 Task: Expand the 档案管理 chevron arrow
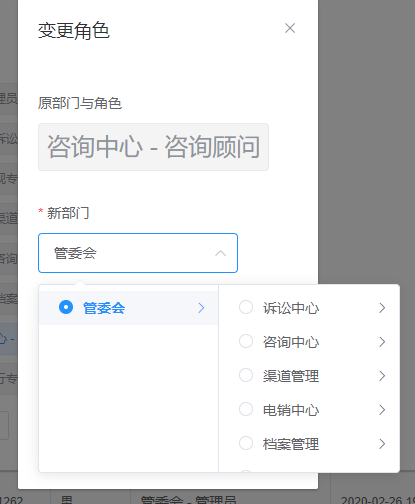(382, 444)
